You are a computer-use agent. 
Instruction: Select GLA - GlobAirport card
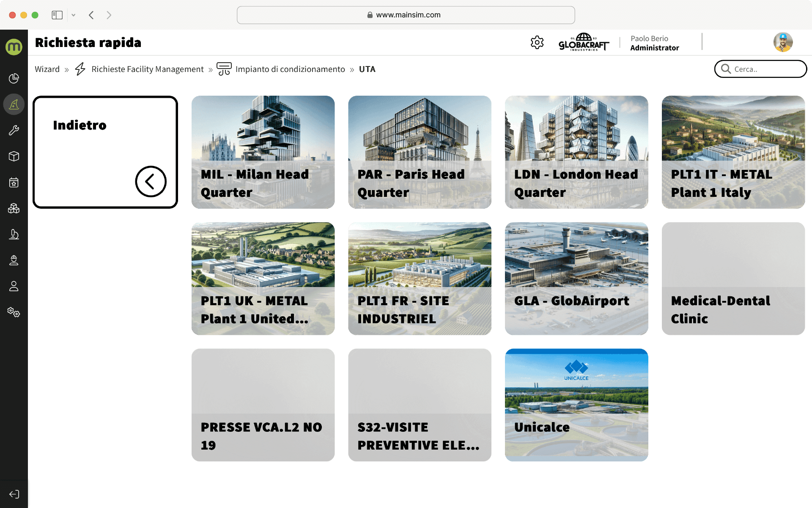coord(576,279)
